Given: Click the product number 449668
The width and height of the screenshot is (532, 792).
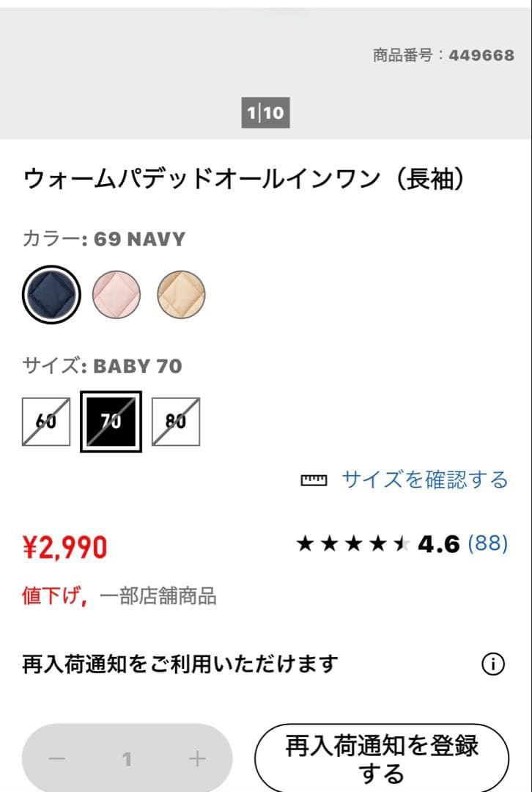Looking at the screenshot, I should [481, 56].
